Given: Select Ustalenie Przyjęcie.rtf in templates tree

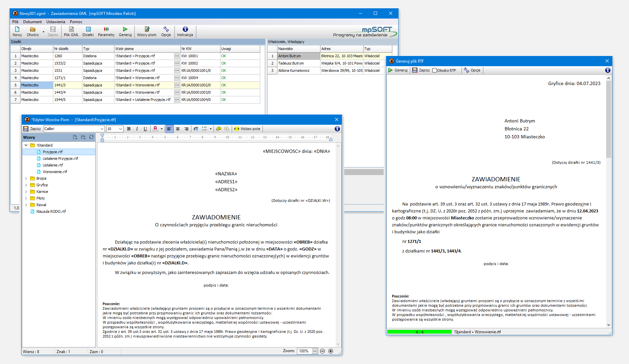Looking at the screenshot, I should coord(60,159).
